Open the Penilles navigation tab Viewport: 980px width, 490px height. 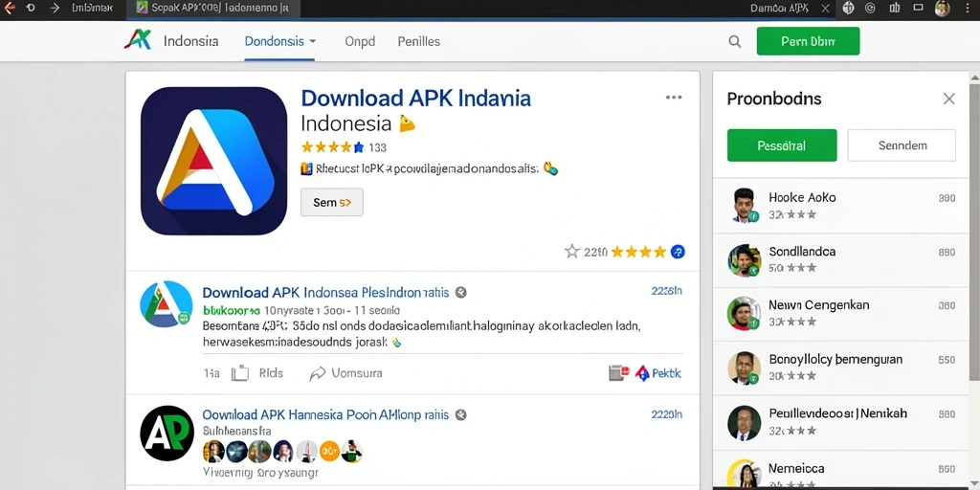tap(419, 41)
